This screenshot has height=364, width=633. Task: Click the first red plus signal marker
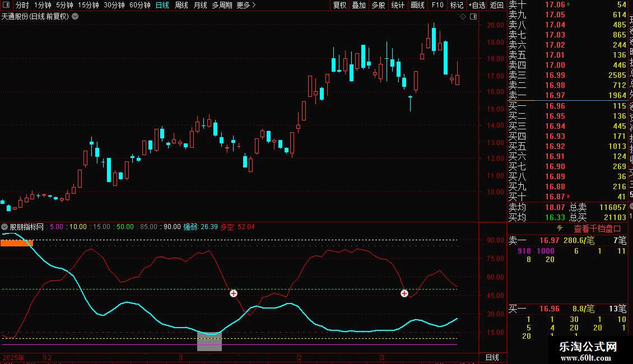(234, 293)
